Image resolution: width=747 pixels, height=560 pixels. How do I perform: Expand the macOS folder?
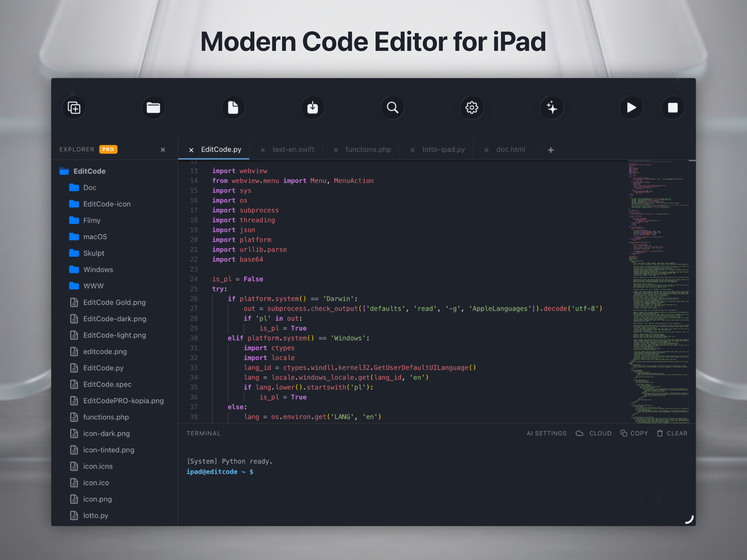point(88,237)
